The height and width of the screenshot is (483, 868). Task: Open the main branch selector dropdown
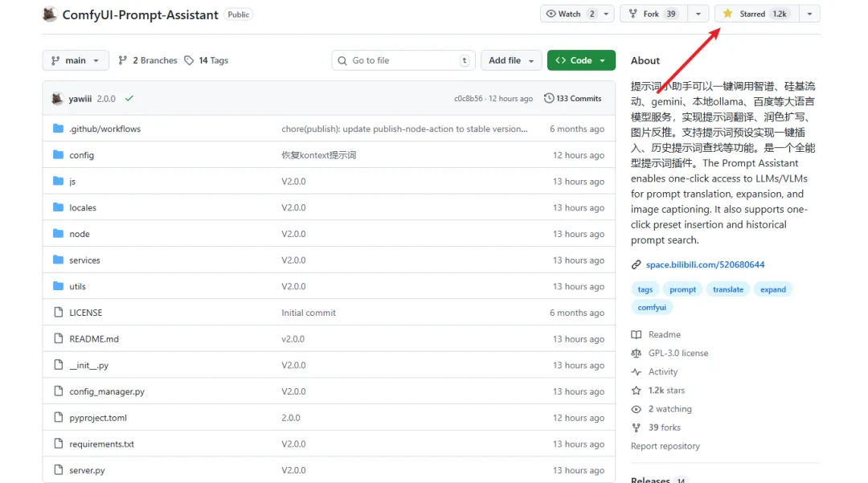coord(76,60)
